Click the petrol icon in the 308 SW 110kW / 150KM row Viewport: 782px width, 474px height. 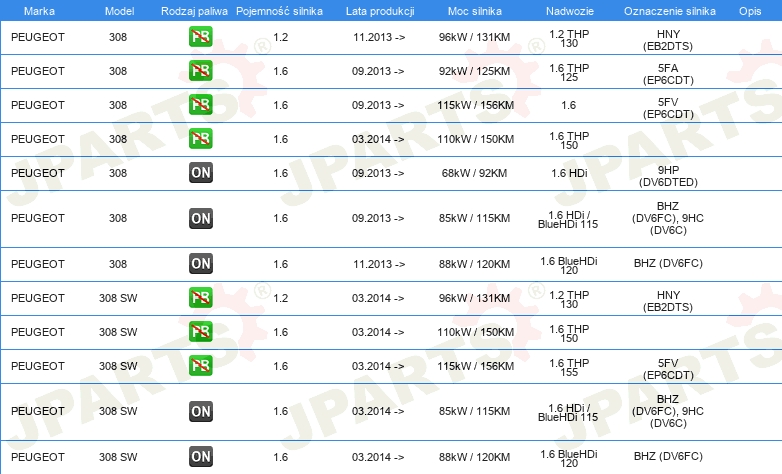coord(200,332)
